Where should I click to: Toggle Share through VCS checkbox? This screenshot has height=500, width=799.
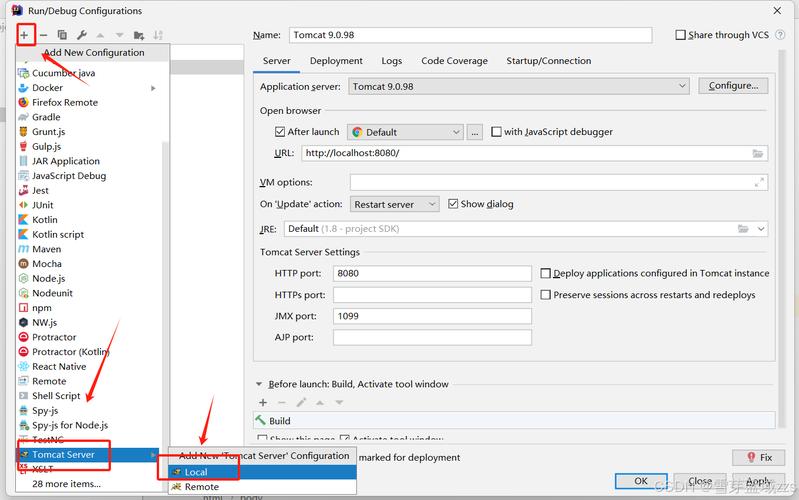pyautogui.click(x=680, y=35)
